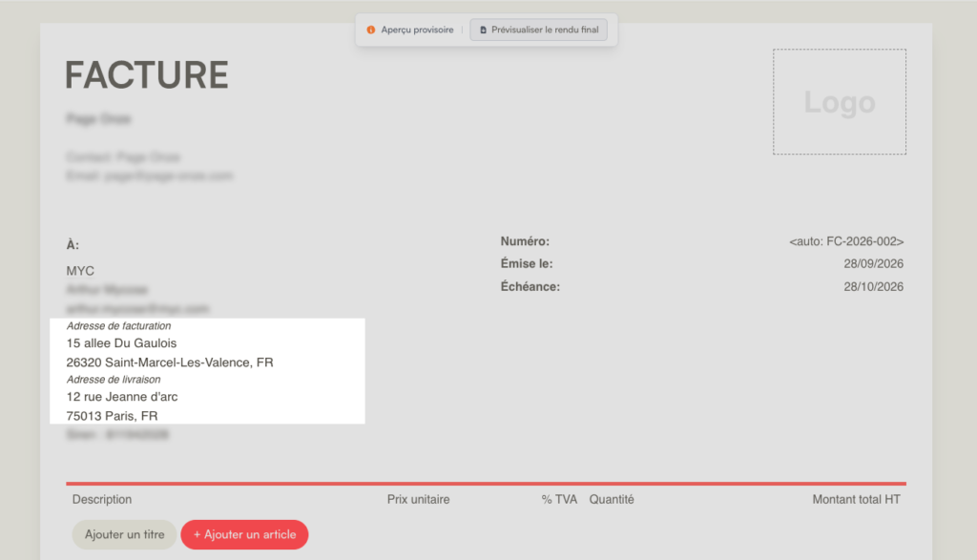Click the À: recipient label
Viewport: 977px width, 560px height.
click(x=73, y=245)
